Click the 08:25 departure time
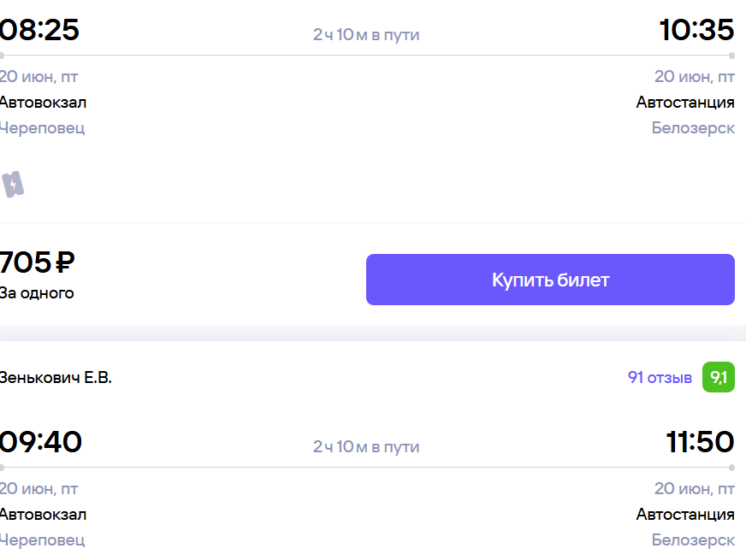Image resolution: width=746 pixels, height=560 pixels. coord(39,29)
